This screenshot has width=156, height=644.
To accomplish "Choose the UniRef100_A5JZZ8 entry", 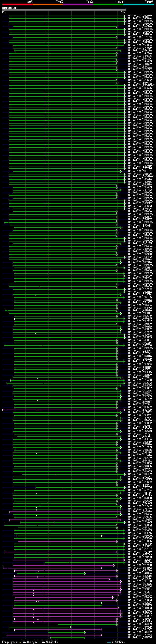I will point(140,571).
